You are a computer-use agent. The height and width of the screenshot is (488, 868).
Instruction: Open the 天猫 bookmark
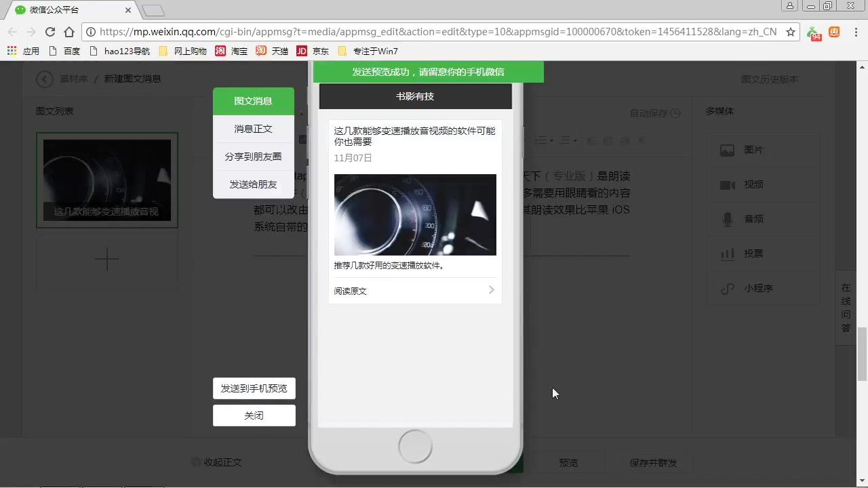coord(272,51)
